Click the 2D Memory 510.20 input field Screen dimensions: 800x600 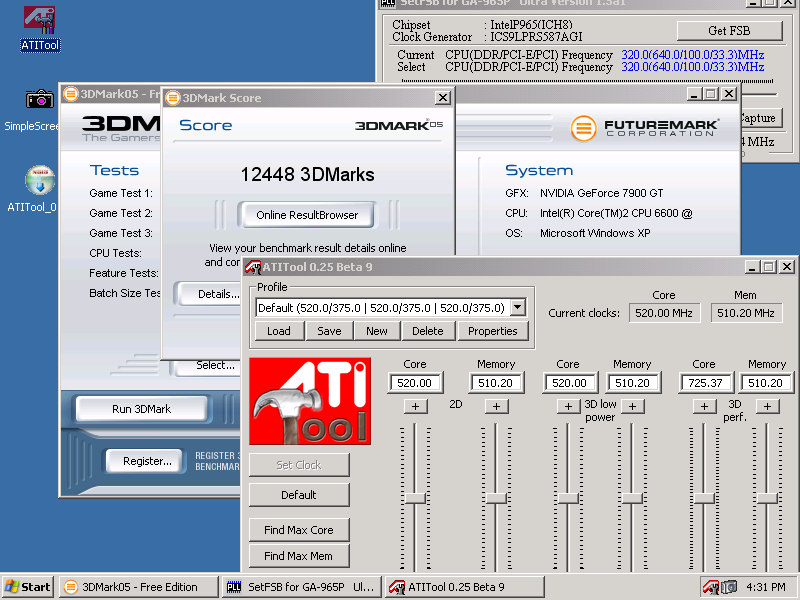pos(496,383)
